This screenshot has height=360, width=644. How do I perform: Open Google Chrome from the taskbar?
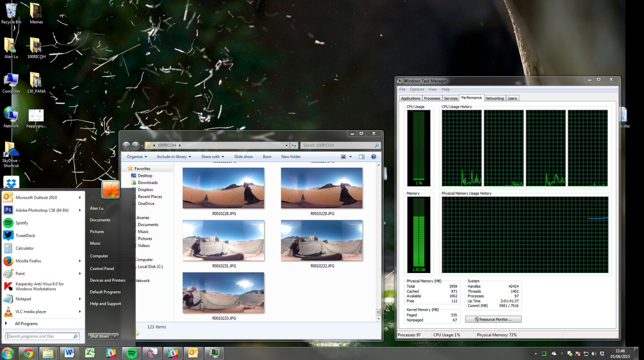click(29, 353)
